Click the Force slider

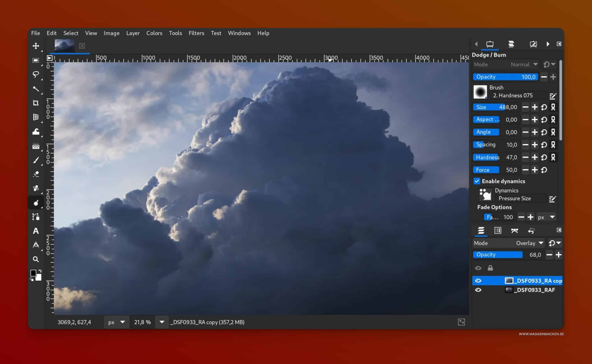tap(496, 170)
